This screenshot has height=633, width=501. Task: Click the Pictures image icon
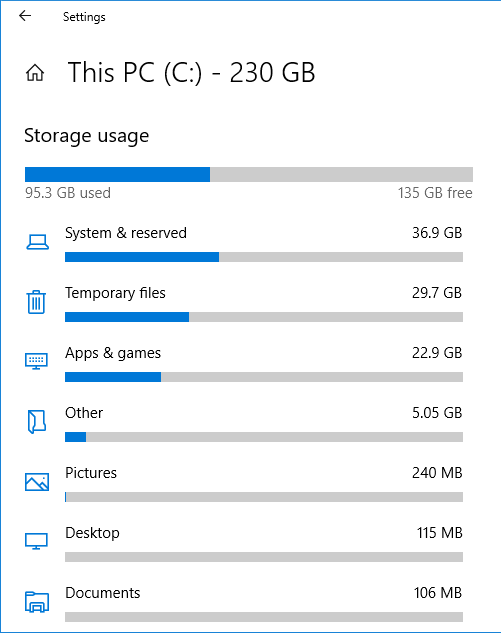pyautogui.click(x=37, y=482)
